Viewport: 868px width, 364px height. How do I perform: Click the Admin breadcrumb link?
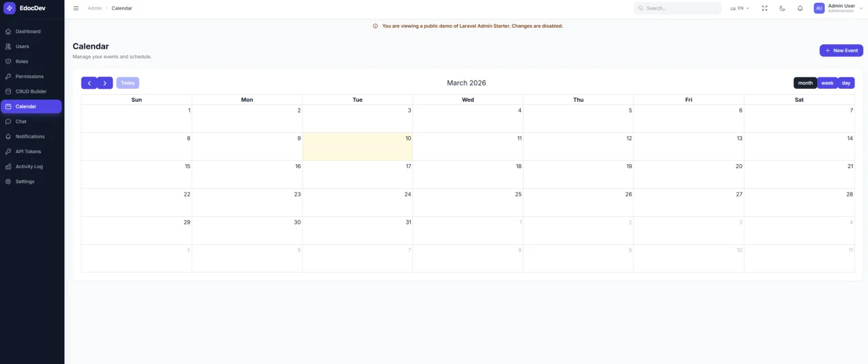pos(95,8)
